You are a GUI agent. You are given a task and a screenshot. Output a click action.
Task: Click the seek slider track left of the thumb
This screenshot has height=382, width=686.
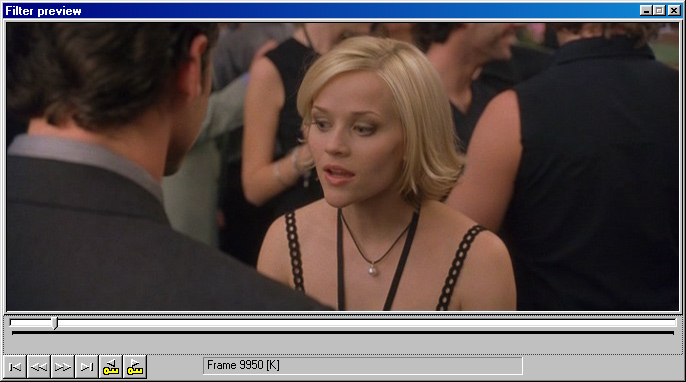click(x=31, y=323)
